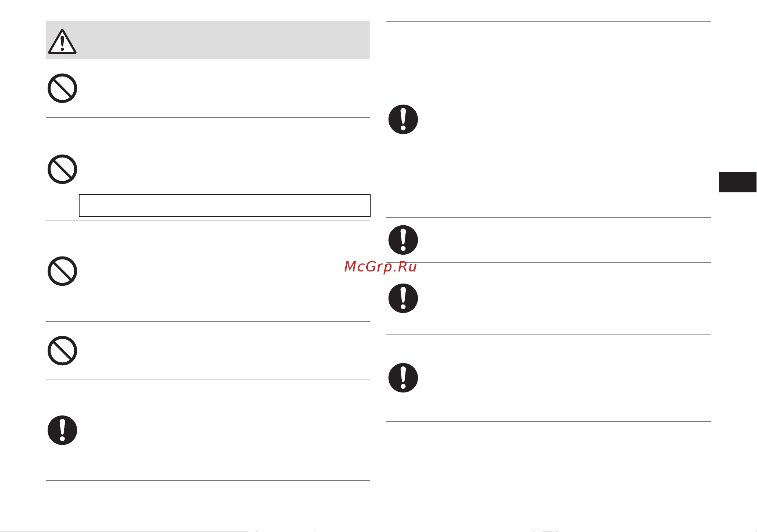Click third exclamation icon in right column

pyautogui.click(x=403, y=298)
